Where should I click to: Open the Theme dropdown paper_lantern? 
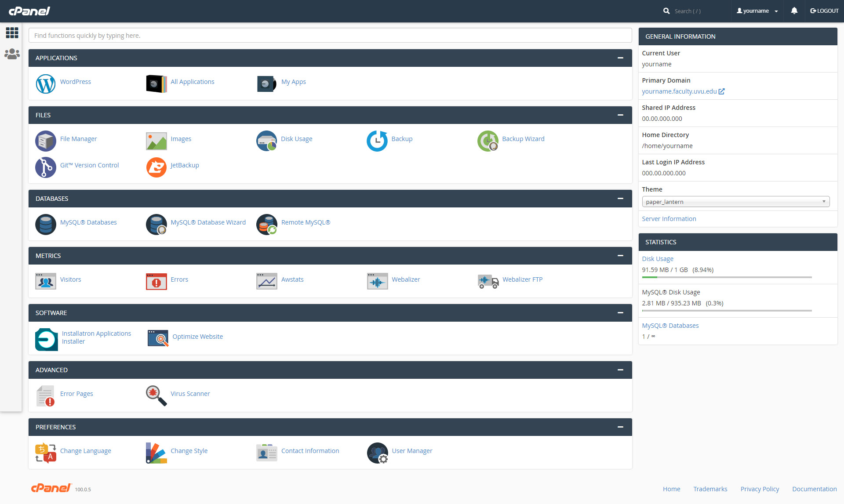tap(735, 202)
